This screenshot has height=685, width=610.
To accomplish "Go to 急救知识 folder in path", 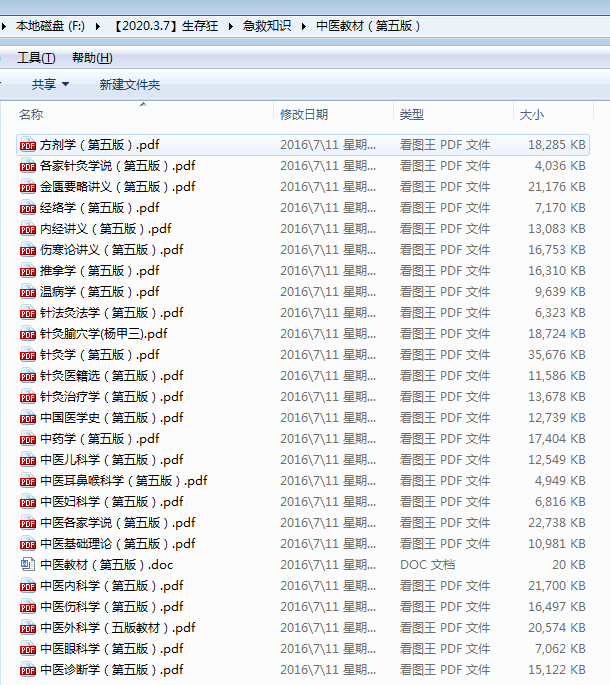I will [x=267, y=26].
